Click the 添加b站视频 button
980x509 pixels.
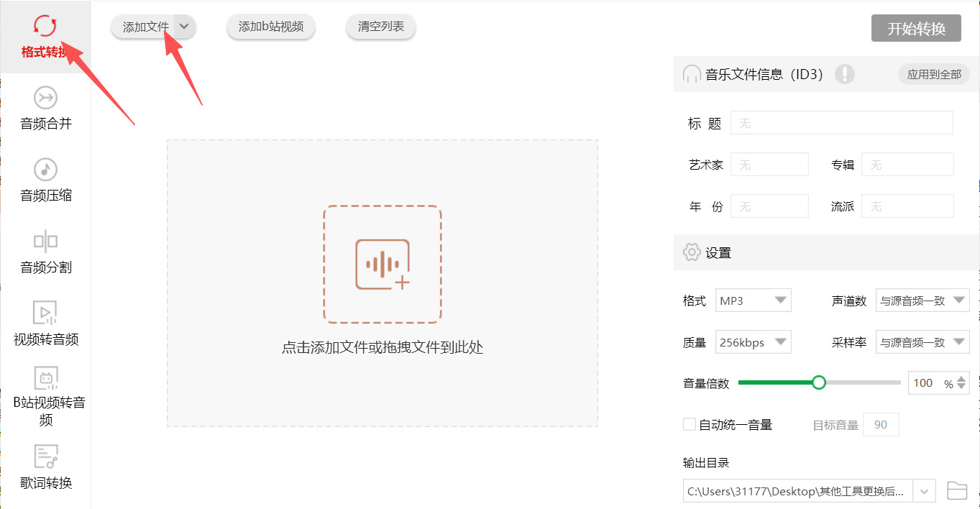click(270, 26)
